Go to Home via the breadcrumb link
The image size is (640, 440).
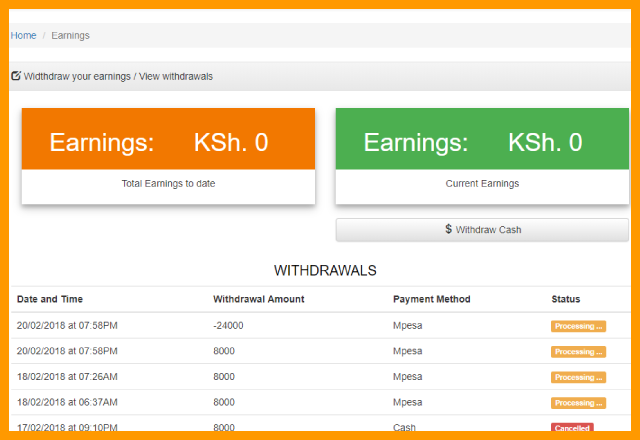pyautogui.click(x=24, y=36)
